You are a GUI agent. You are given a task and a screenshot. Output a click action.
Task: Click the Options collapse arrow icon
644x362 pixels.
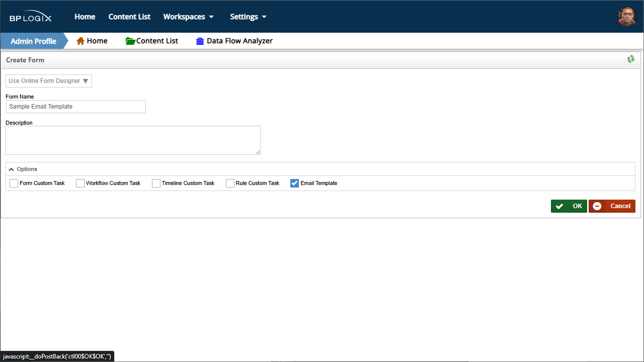(11, 169)
